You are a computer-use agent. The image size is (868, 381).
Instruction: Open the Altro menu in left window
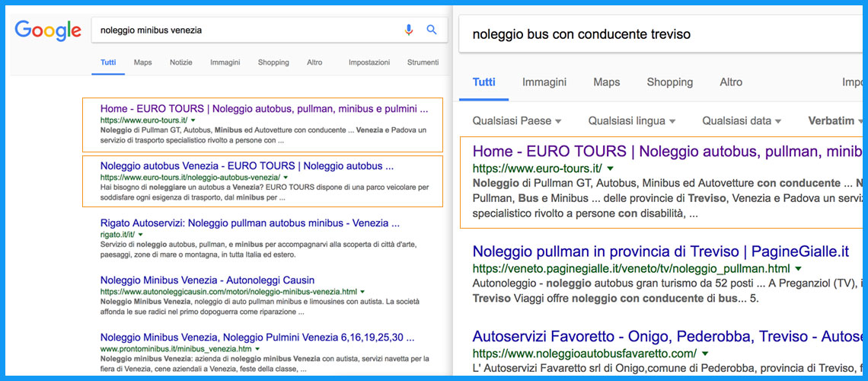(x=314, y=62)
